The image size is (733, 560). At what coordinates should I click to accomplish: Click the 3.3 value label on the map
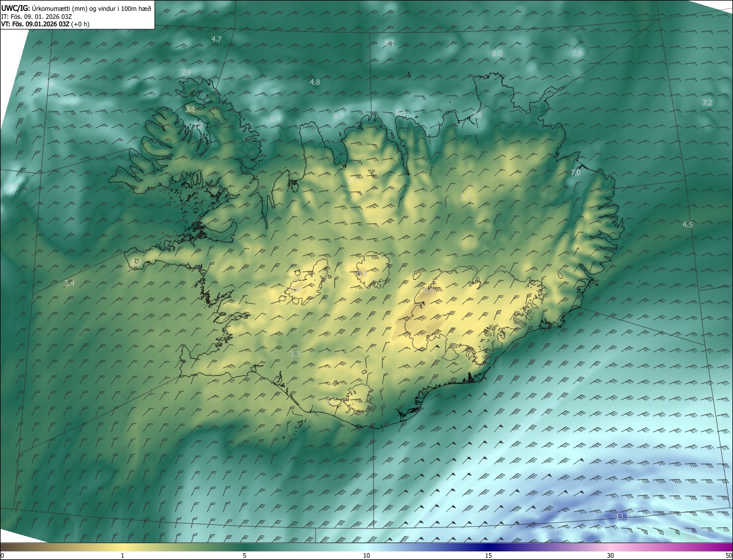coord(295,354)
